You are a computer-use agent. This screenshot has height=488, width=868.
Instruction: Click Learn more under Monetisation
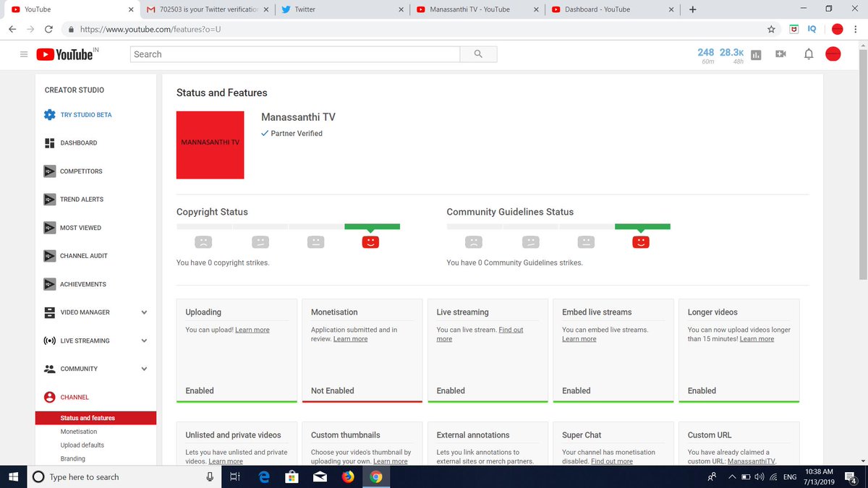pyautogui.click(x=351, y=339)
